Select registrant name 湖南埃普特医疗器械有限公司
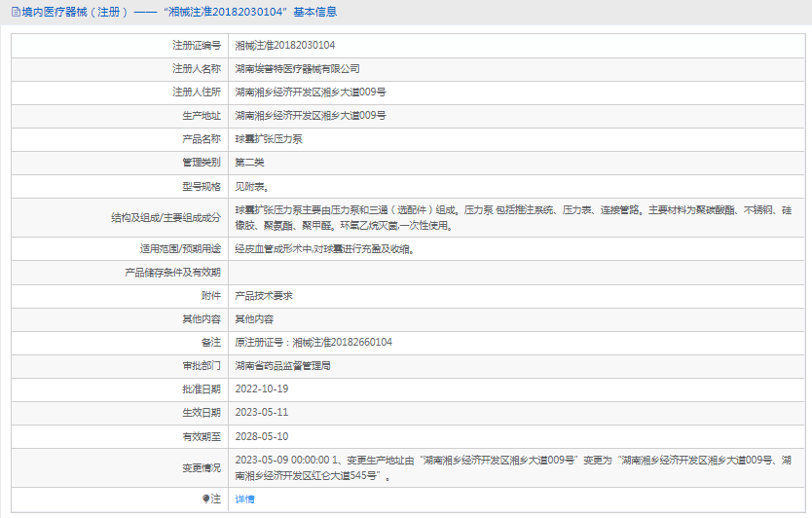812x518 pixels. (297, 68)
